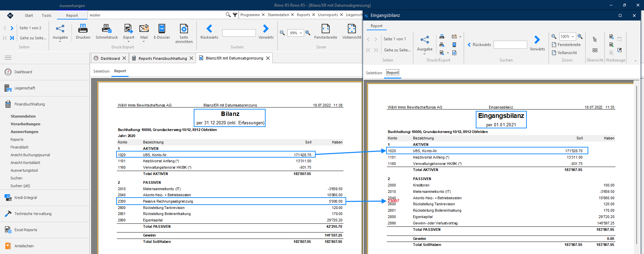Switch to Selektion tab in Eingangsbilanz window
644x254 pixels.
click(x=374, y=73)
